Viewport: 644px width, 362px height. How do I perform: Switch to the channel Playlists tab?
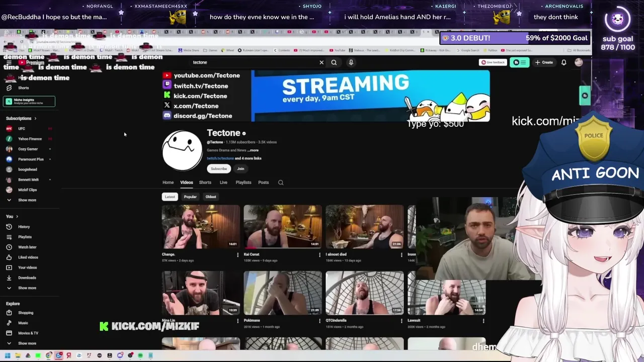244,183
